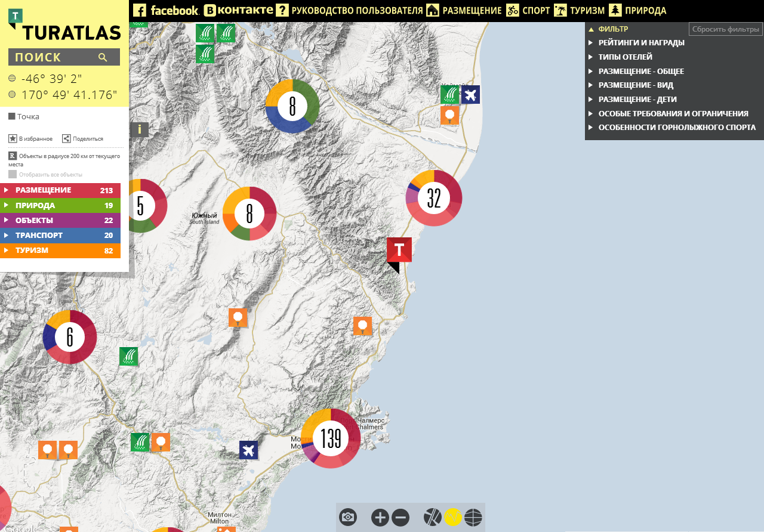This screenshot has width=764, height=532.
Task: Open РАЗМЕЩЕНИЕ in the top menu bar
Action: click(464, 10)
